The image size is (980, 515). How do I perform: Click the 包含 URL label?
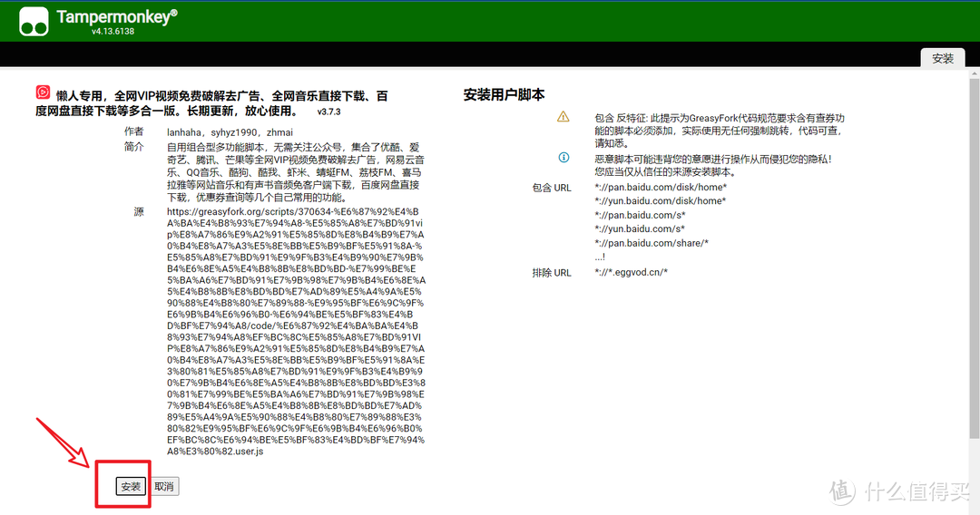552,188
